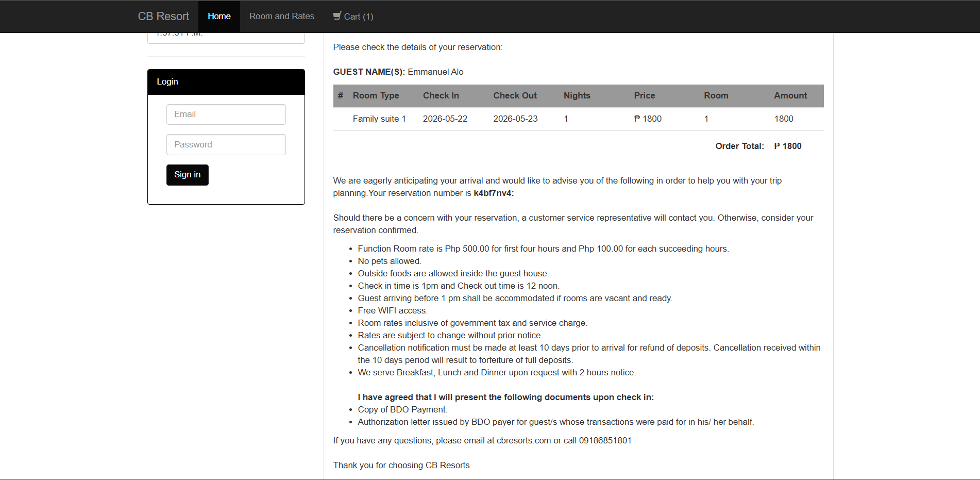
Task: Click the Nights column header
Action: point(577,96)
